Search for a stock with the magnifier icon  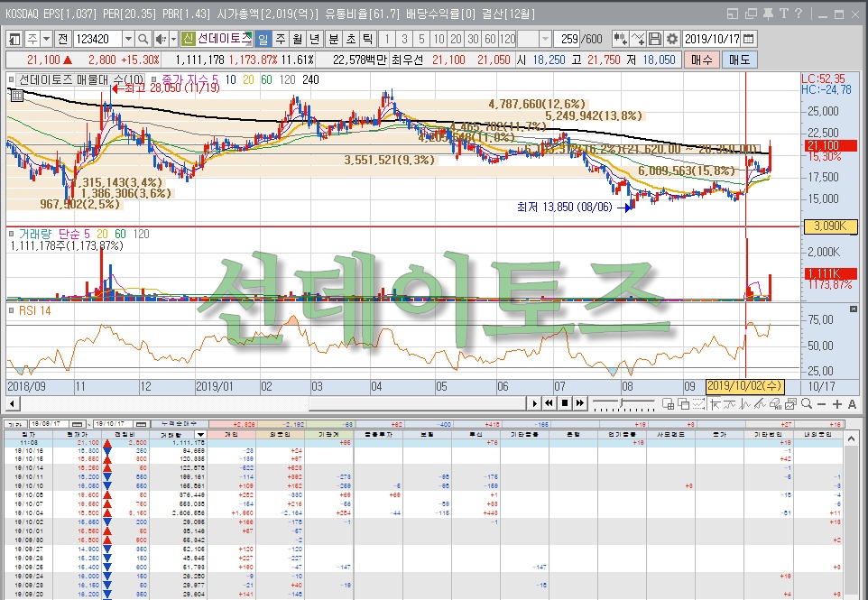[143, 39]
